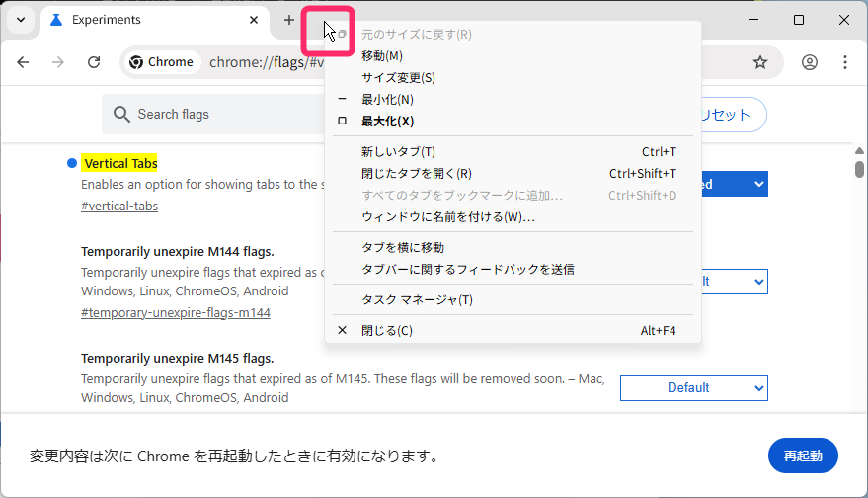Choose 最小化(N) in the context menu
Viewport: 868px width, 498px height.
pyautogui.click(x=513, y=100)
